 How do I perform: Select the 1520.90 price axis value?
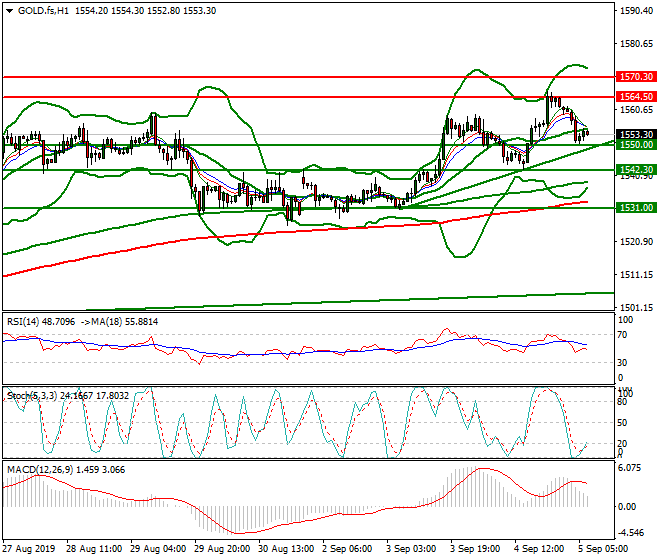click(636, 242)
